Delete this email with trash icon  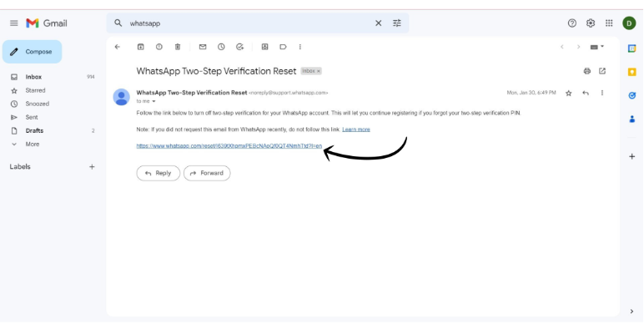(x=178, y=47)
